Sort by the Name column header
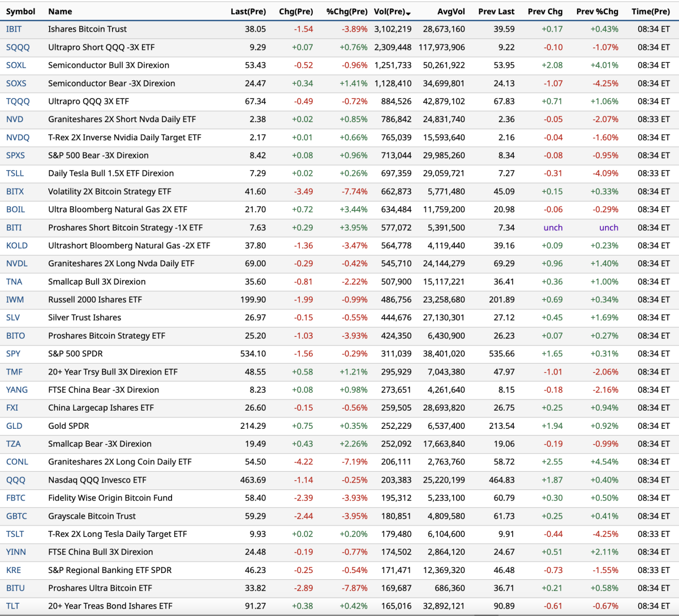Image resolution: width=679 pixels, height=616 pixels. click(60, 11)
